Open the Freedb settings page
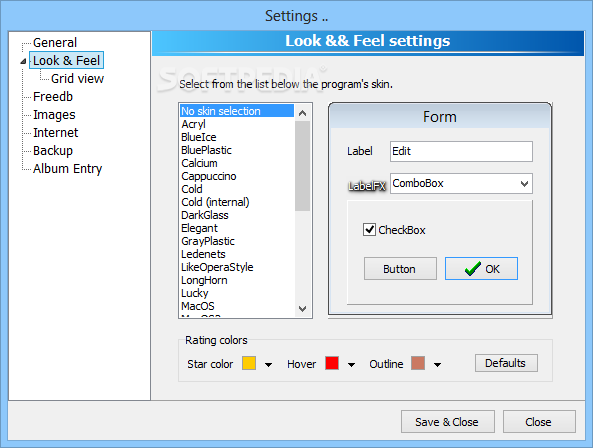Viewport: 593px width, 448px height. click(53, 97)
